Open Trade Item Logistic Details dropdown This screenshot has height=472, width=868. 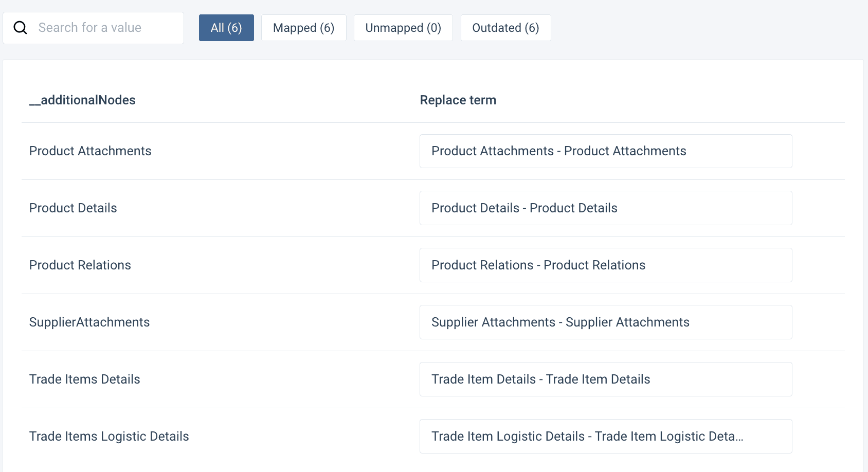click(605, 437)
